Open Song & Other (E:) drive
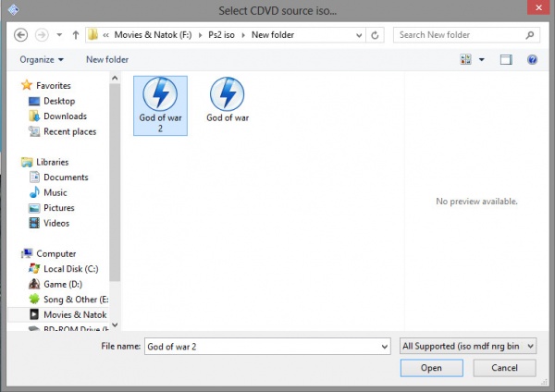The width and height of the screenshot is (555, 392). pos(76,300)
